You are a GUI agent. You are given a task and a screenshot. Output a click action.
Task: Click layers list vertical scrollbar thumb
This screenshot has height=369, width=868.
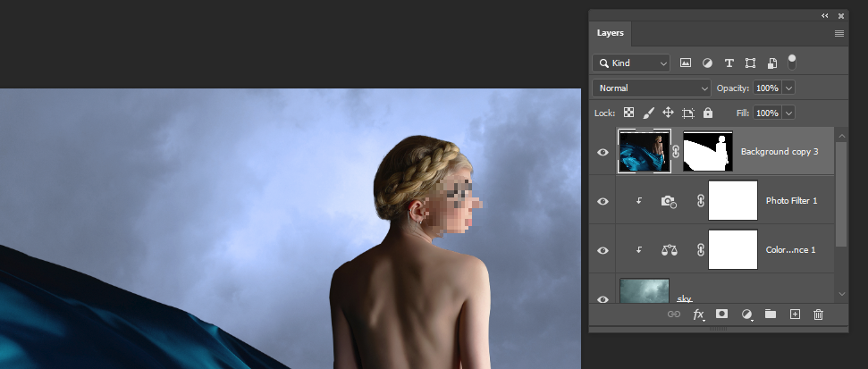click(x=842, y=194)
